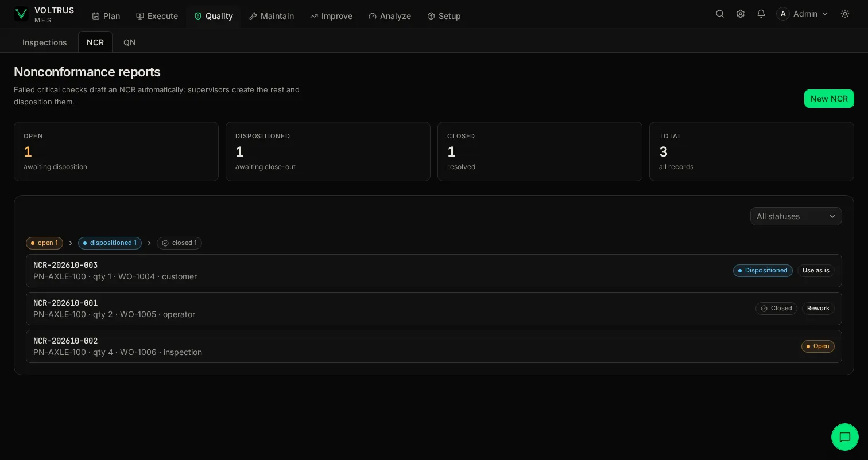Switch to the Inspections tab

(45, 42)
